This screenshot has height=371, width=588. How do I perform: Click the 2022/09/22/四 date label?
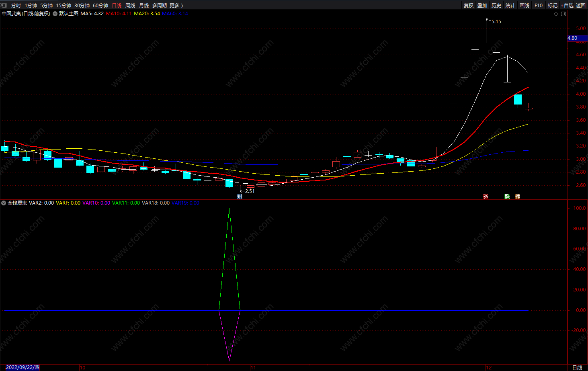coord(23,367)
